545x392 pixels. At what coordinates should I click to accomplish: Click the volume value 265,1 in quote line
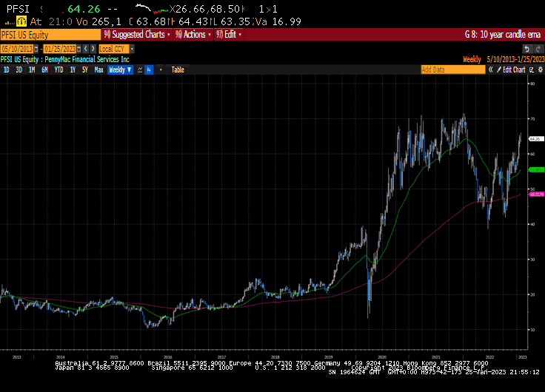point(107,22)
